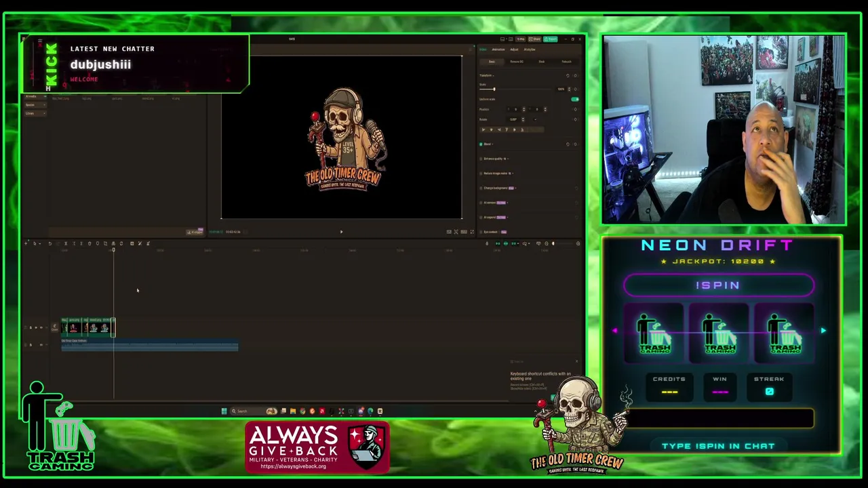
Task: Click the Share button in CapCut
Action: click(534, 39)
